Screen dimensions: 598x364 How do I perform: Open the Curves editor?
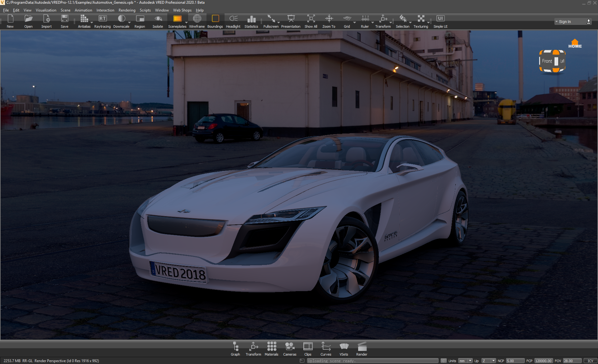(326, 349)
